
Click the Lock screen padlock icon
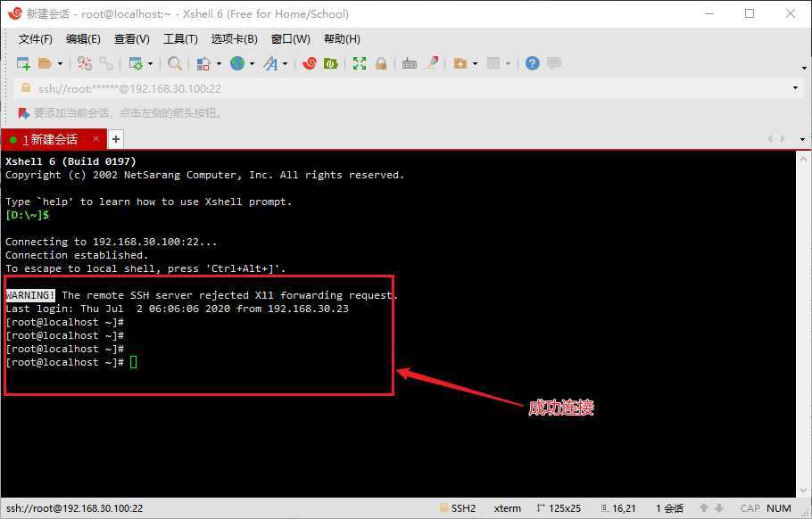[381, 63]
